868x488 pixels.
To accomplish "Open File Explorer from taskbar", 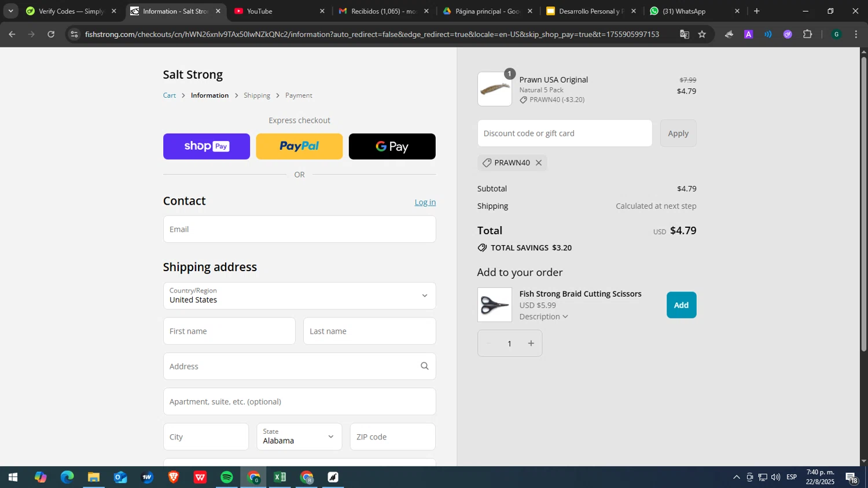I will coord(94,478).
